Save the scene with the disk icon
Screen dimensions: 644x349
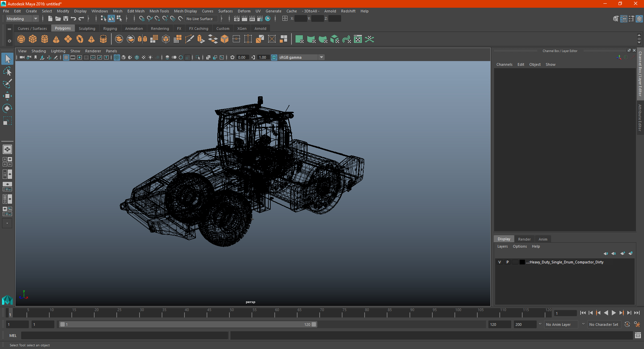[x=66, y=19]
